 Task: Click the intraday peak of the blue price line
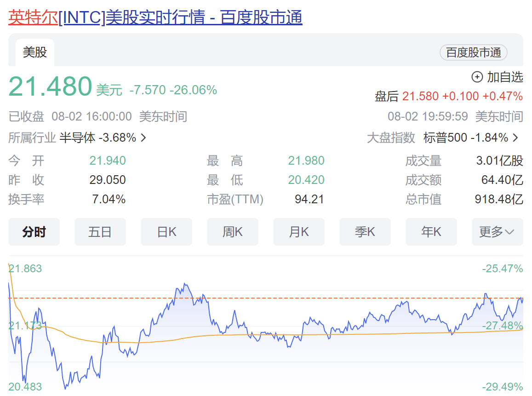(185, 284)
